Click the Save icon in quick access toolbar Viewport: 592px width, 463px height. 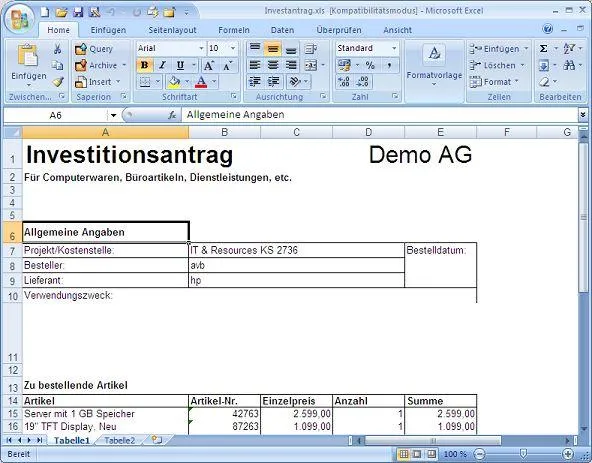click(x=78, y=12)
